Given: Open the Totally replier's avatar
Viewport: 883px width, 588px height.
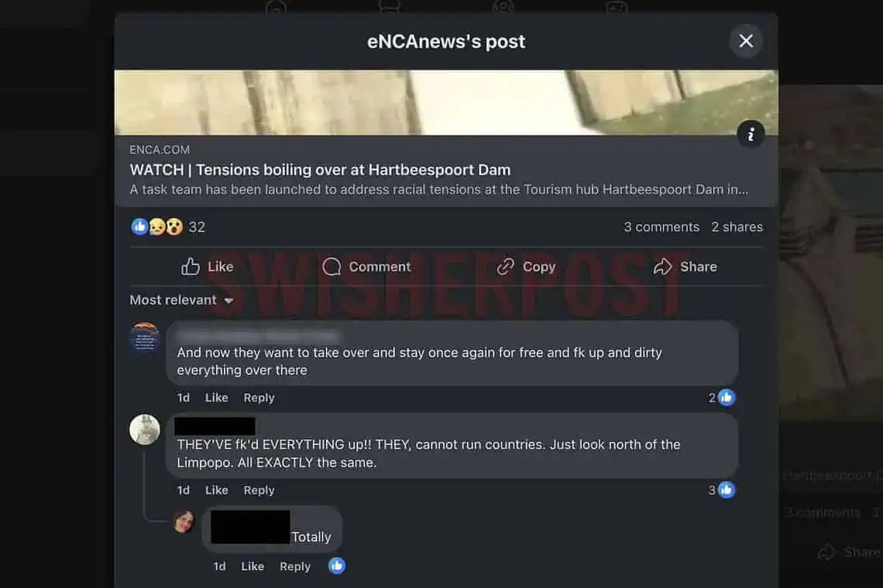Looking at the screenshot, I should coord(184,521).
